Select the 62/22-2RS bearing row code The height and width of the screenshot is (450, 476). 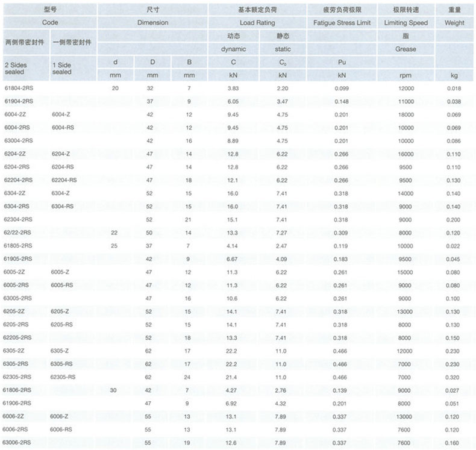tap(17, 232)
